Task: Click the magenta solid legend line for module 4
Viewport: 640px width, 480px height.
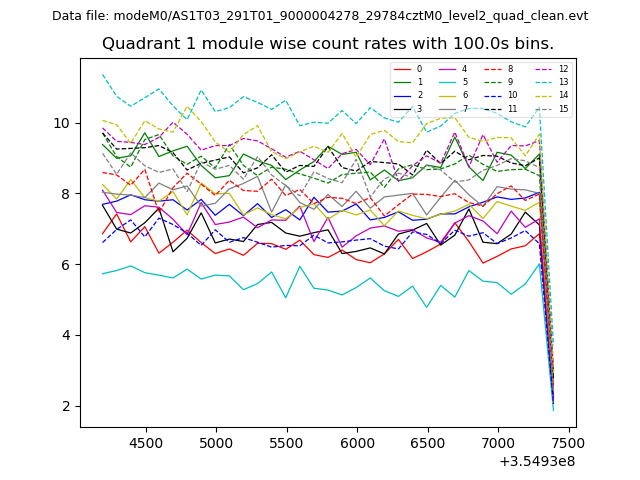Action: (447, 69)
